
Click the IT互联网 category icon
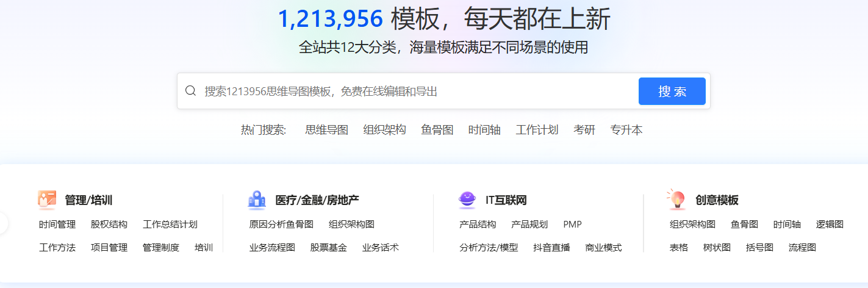[467, 200]
